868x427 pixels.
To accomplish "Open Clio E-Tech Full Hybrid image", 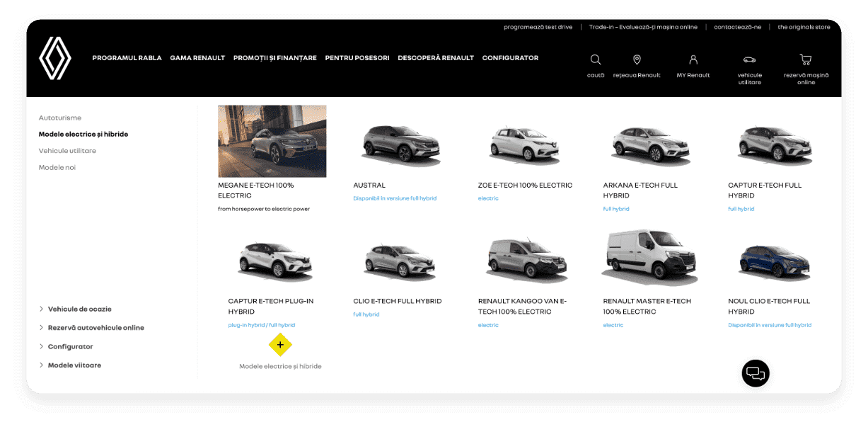I will pyautogui.click(x=401, y=261).
